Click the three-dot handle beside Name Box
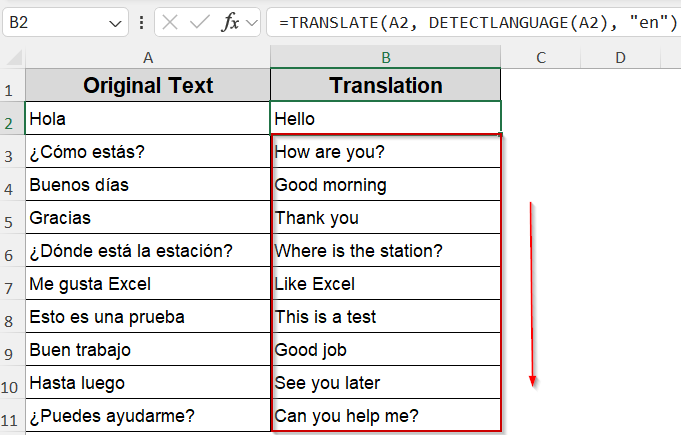The height and width of the screenshot is (435, 681). pyautogui.click(x=142, y=23)
